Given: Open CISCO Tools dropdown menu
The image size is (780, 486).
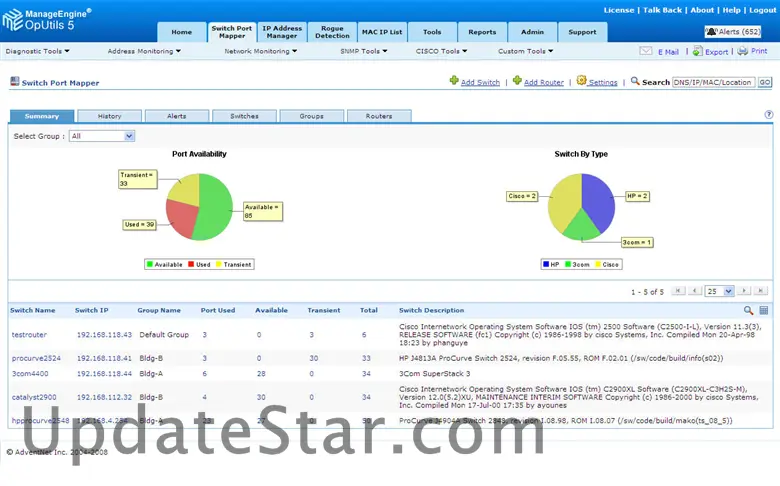Looking at the screenshot, I should pyautogui.click(x=442, y=51).
